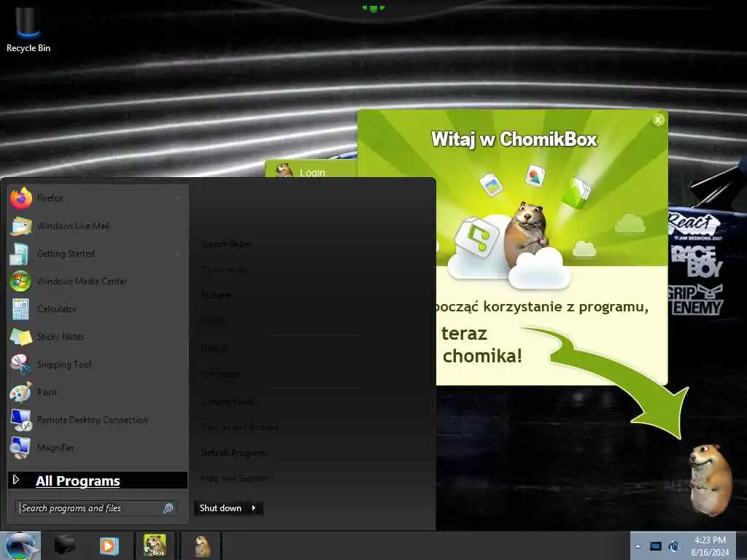
Task: Open Default Programs link
Action: pos(235,452)
